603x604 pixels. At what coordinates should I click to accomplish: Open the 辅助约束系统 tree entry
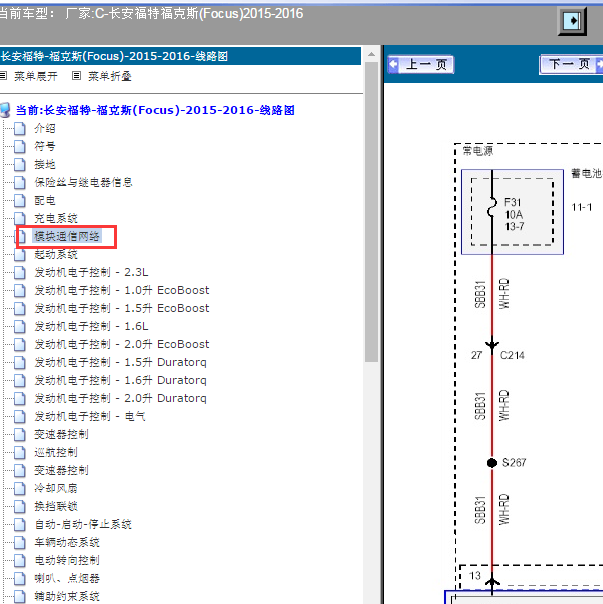pos(67,596)
